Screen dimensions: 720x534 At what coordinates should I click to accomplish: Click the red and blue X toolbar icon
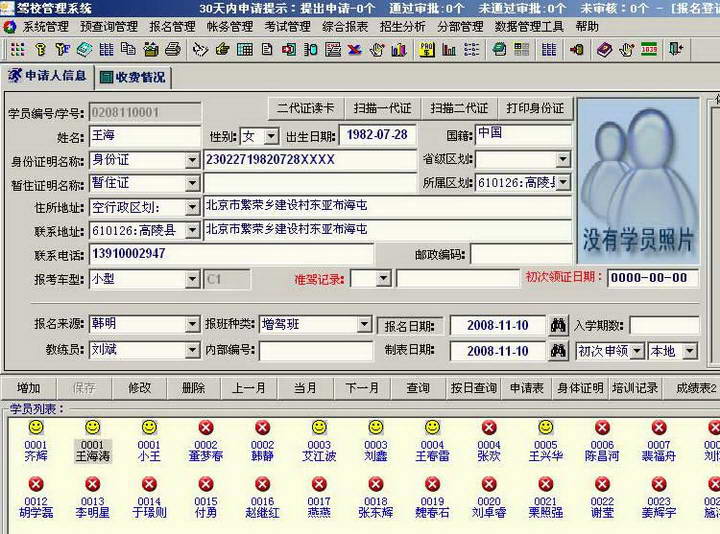tap(354, 49)
